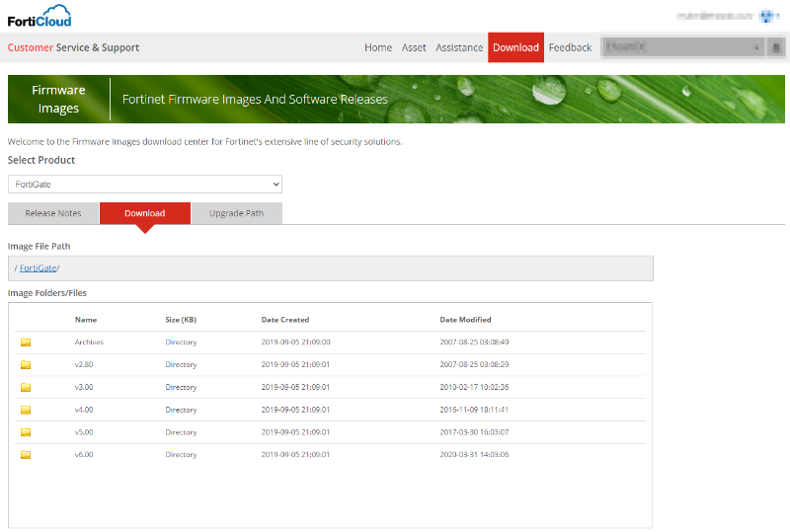The image size is (790, 532).
Task: Click the Directory cell in v6.00 row
Action: pos(181,454)
